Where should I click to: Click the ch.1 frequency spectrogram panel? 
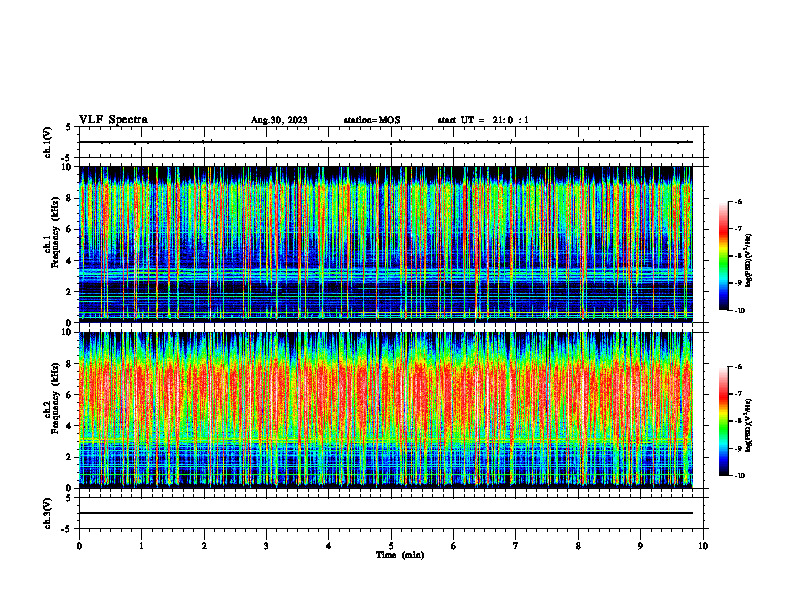385,244
